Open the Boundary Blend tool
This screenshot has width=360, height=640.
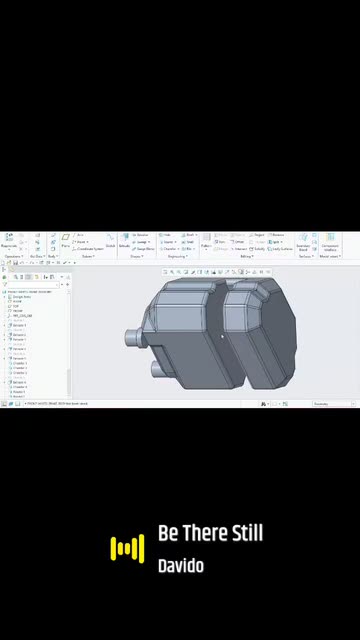coord(303,242)
